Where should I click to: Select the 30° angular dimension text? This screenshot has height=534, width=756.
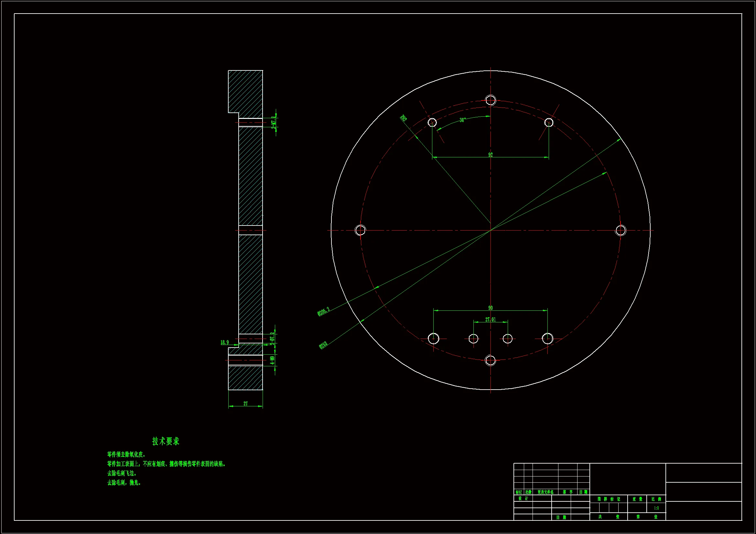click(x=462, y=120)
